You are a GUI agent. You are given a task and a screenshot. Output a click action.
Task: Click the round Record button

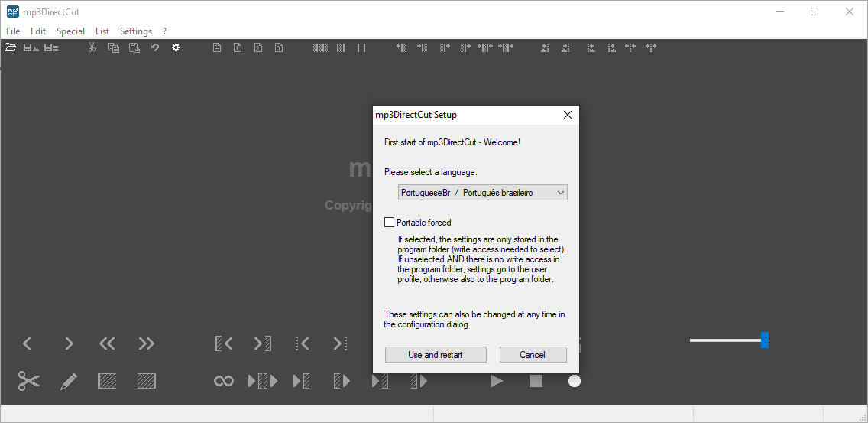[x=575, y=381]
